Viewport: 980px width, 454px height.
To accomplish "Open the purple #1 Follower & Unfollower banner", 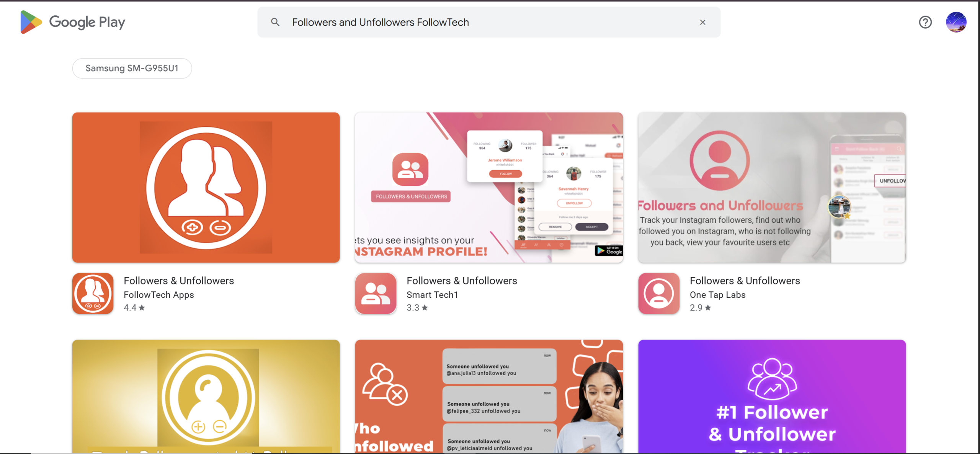I will pos(772,396).
